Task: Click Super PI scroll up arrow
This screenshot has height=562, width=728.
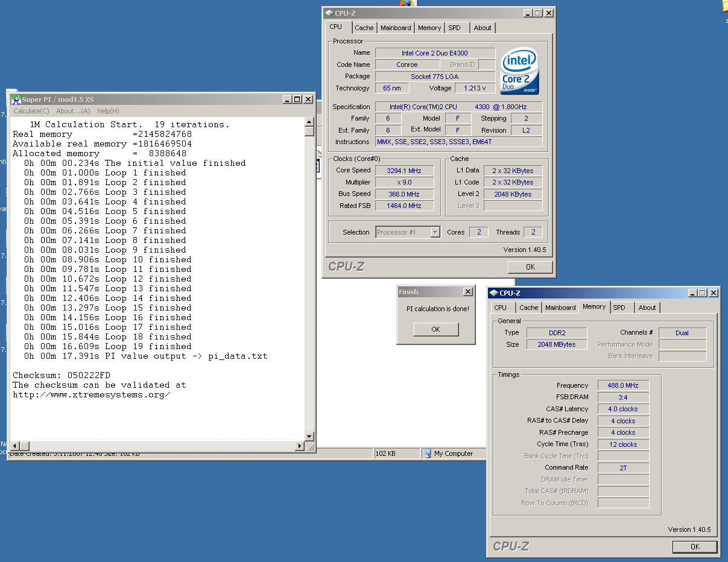Action: click(x=309, y=122)
